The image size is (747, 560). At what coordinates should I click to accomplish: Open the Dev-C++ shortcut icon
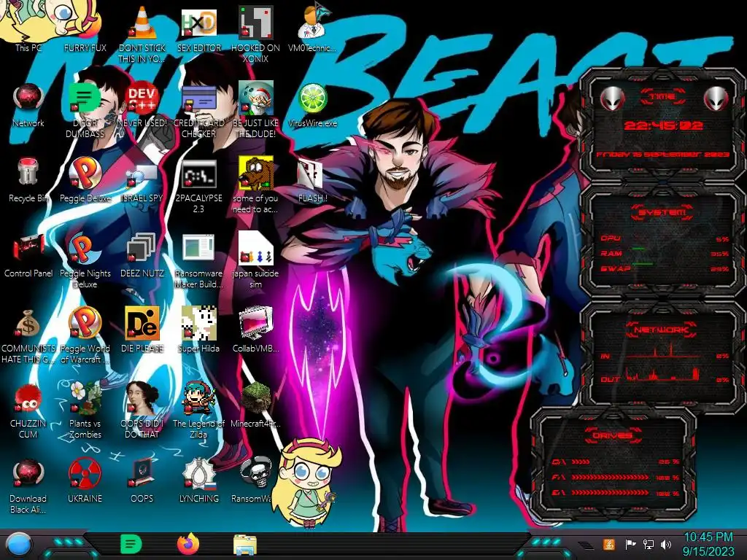point(142,98)
